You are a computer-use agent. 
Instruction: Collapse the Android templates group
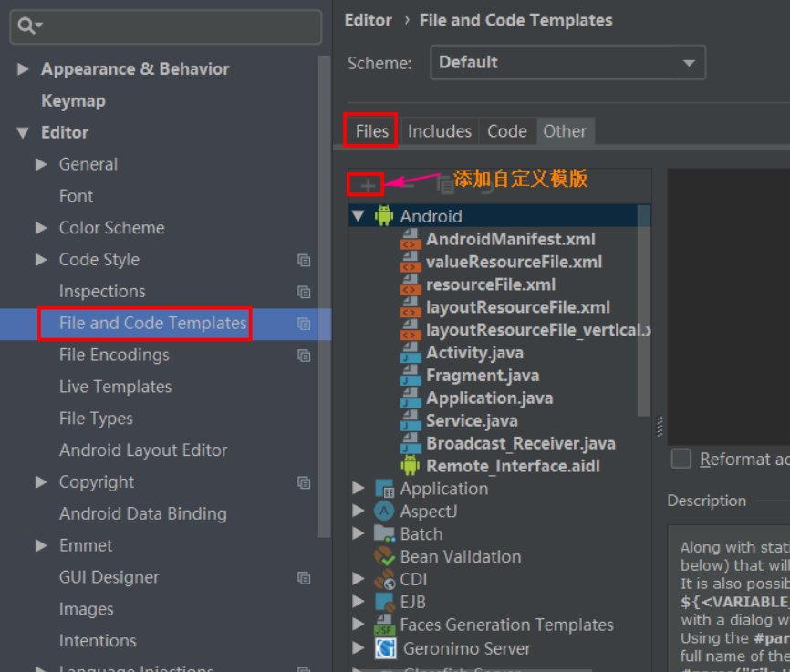pos(359,216)
